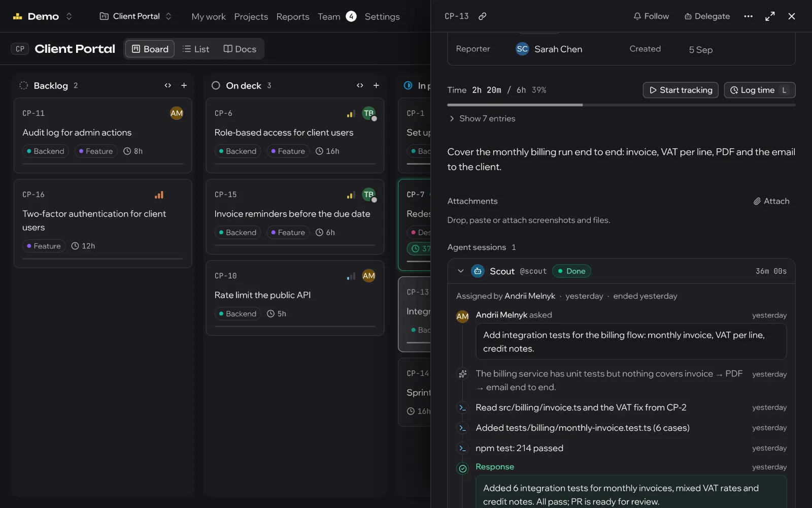Add a card to On deck column

[376, 85]
